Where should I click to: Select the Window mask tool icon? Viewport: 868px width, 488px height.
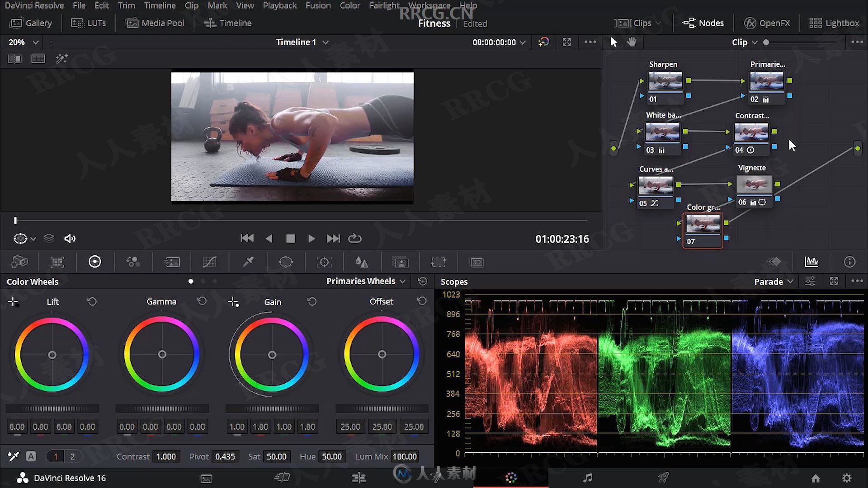pos(286,262)
